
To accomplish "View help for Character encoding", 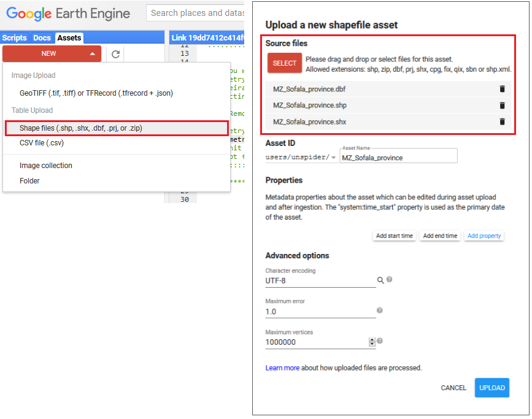I will pos(390,279).
